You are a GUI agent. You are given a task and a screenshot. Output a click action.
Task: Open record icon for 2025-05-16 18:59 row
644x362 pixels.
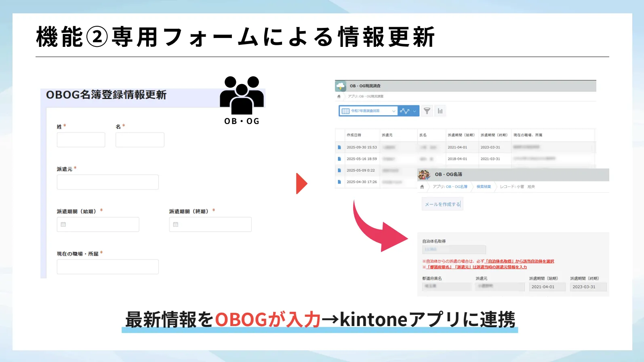[x=339, y=159]
